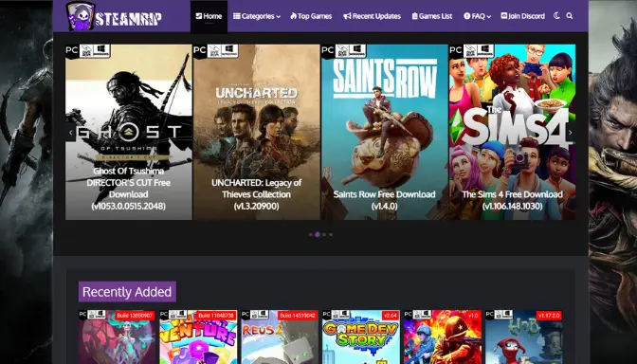Show next slide with right arrow
Screen dimensions: 637x364
[x=571, y=133]
